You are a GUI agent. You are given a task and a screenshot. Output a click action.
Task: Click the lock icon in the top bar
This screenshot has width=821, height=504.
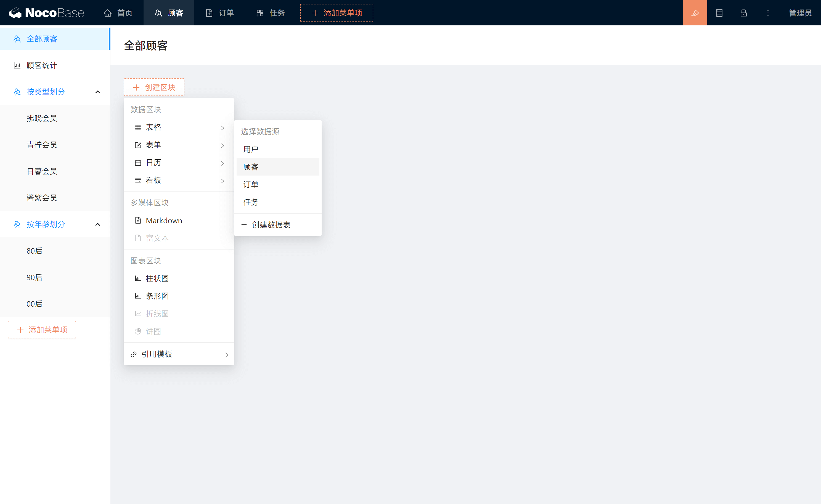pos(743,13)
